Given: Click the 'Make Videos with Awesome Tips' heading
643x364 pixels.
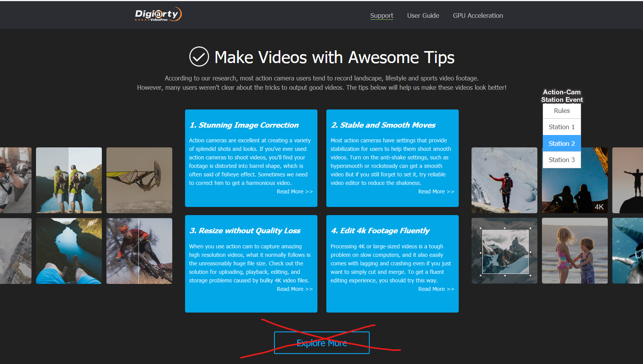Looking at the screenshot, I should 334,57.
